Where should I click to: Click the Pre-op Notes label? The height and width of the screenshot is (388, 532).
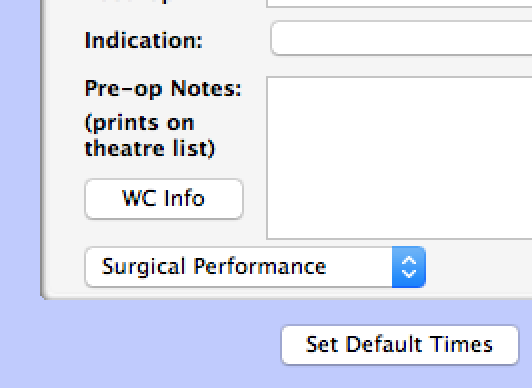[163, 89]
